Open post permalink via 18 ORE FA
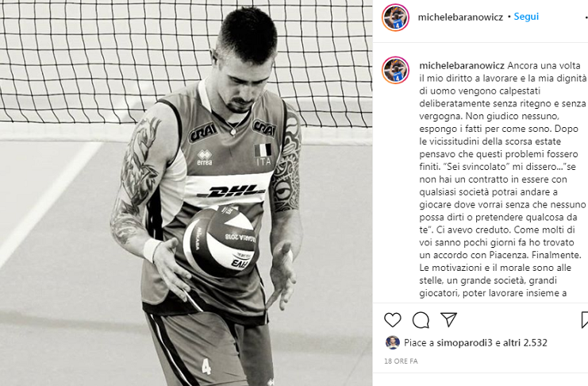 (x=401, y=361)
